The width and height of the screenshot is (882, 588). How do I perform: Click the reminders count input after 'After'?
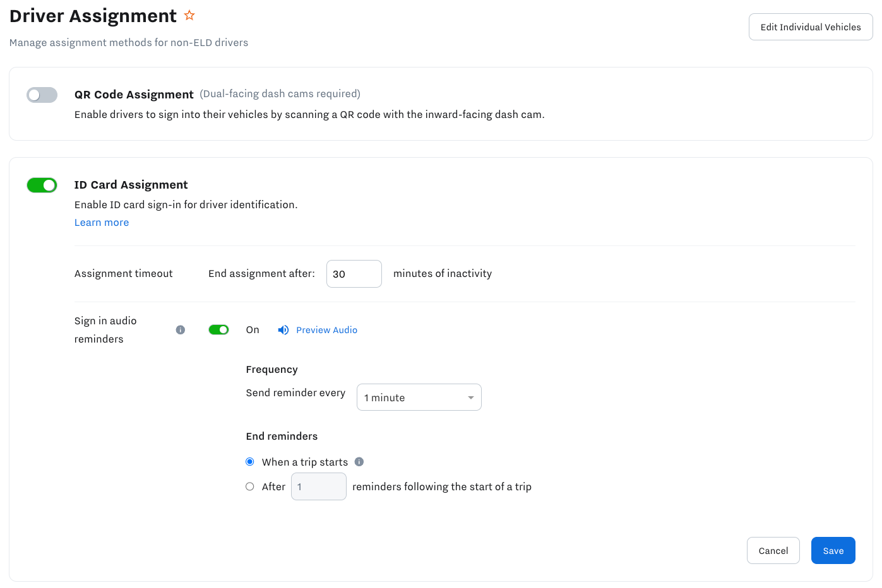click(x=318, y=486)
